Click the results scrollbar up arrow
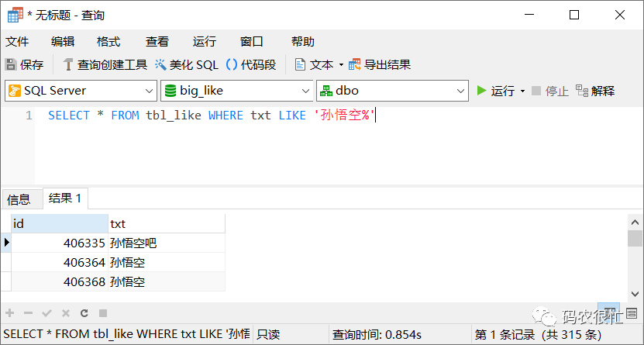The image size is (644, 345). coord(635,222)
